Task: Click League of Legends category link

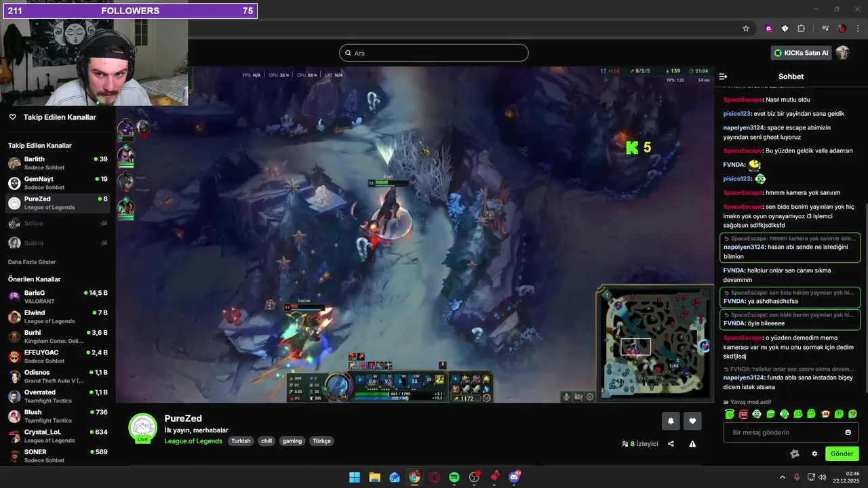Action: click(x=193, y=441)
